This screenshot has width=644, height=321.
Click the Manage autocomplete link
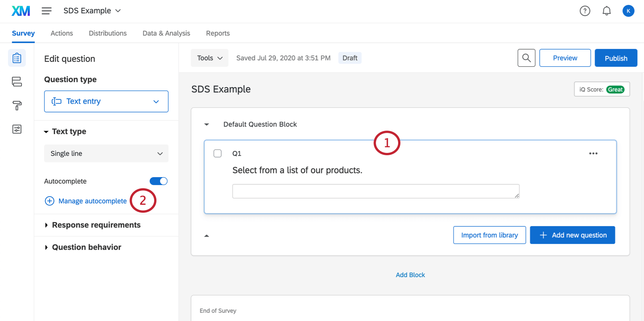click(92, 201)
